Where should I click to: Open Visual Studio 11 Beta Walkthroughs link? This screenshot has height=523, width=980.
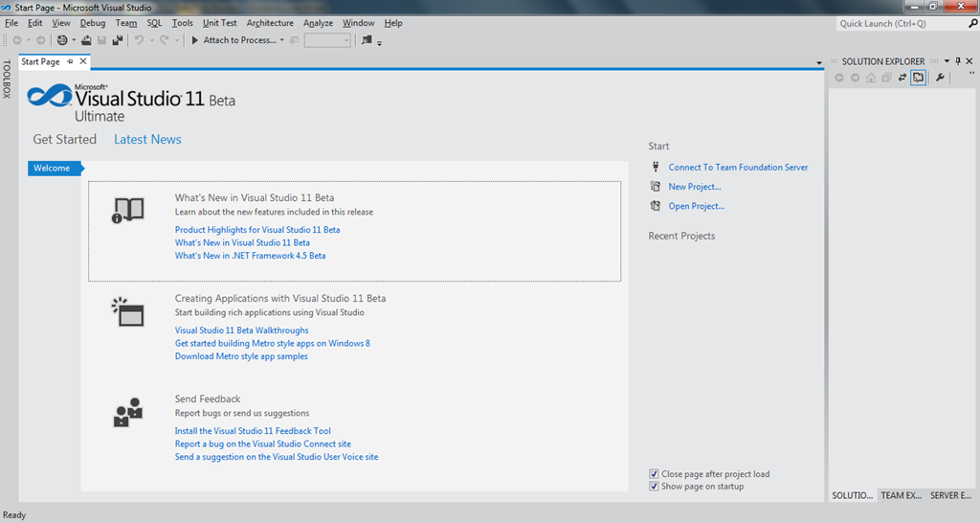[x=241, y=330]
